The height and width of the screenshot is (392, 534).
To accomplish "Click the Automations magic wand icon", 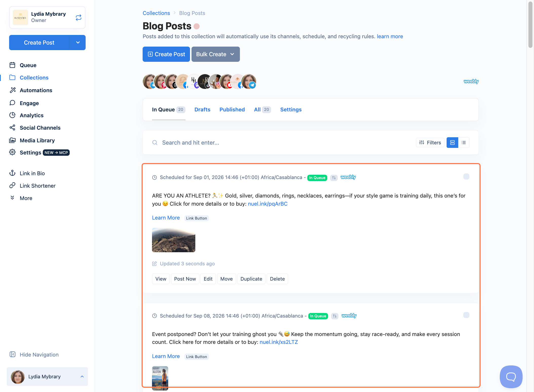I will point(12,90).
